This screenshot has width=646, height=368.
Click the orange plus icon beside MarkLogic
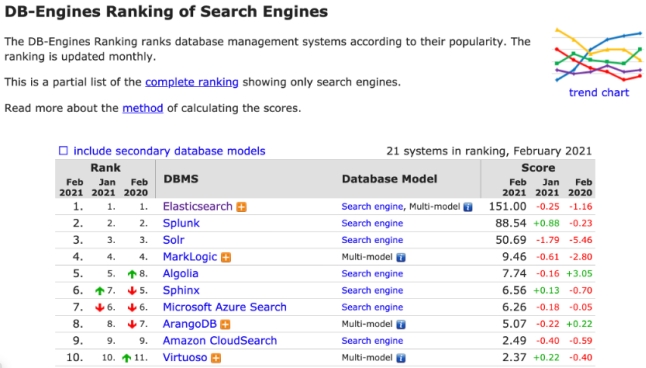(226, 257)
